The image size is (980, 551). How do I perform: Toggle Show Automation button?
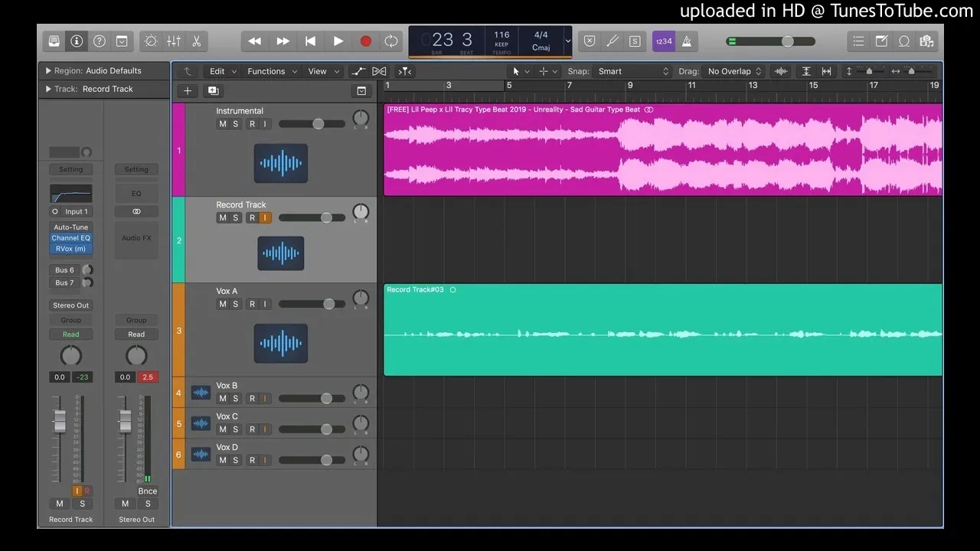[358, 71]
